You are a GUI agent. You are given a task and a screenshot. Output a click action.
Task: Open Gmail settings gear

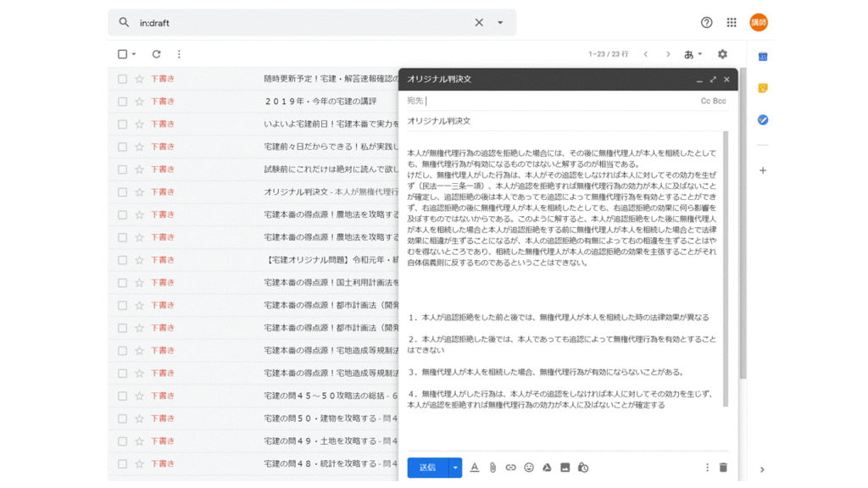click(x=722, y=54)
